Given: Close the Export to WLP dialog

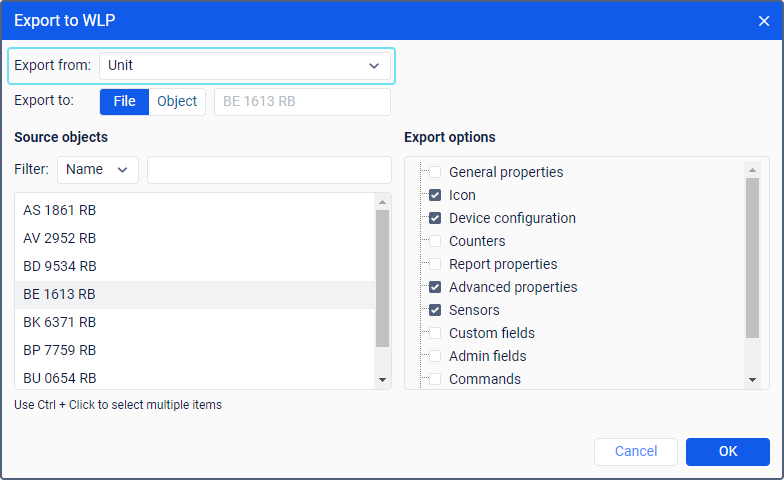Looking at the screenshot, I should tap(764, 20).
